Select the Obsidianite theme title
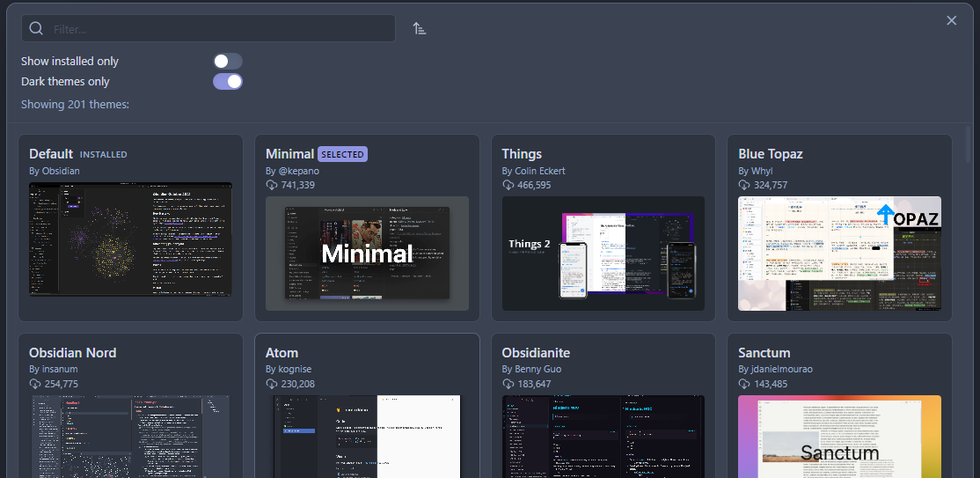Image resolution: width=980 pixels, height=478 pixels. pyautogui.click(x=536, y=353)
